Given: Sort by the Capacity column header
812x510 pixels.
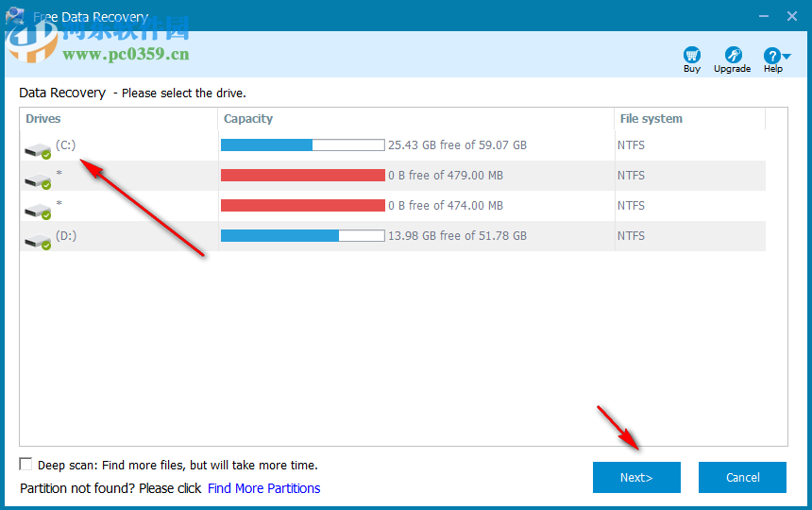Looking at the screenshot, I should (x=415, y=119).
